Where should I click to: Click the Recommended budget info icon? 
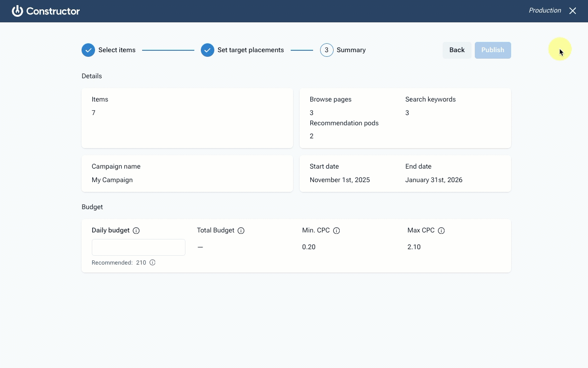[152, 263]
